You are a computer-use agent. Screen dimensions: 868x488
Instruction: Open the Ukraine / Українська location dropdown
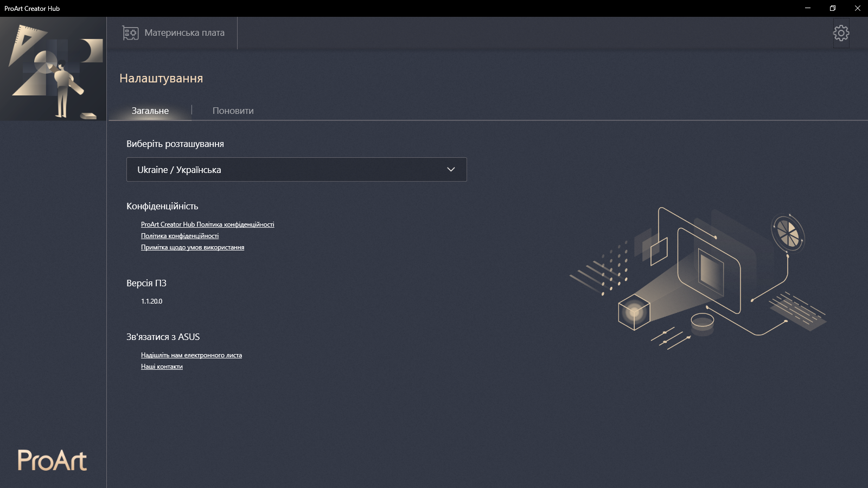pos(296,169)
